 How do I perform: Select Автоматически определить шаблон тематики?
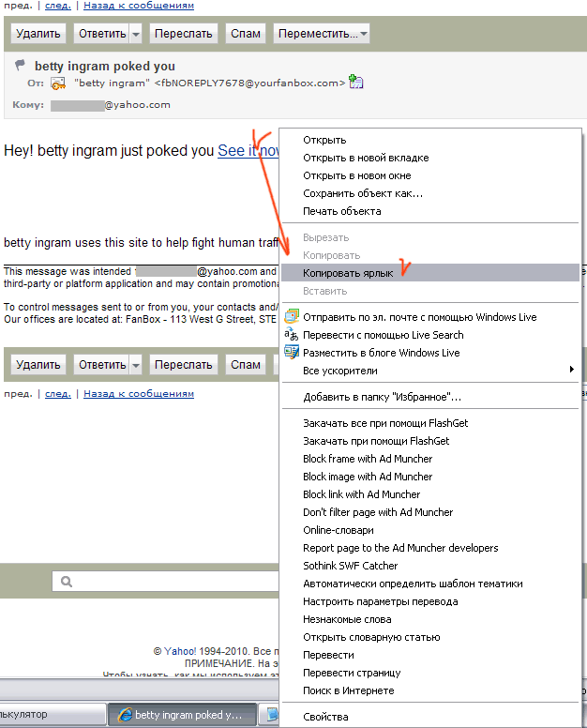(x=430, y=584)
